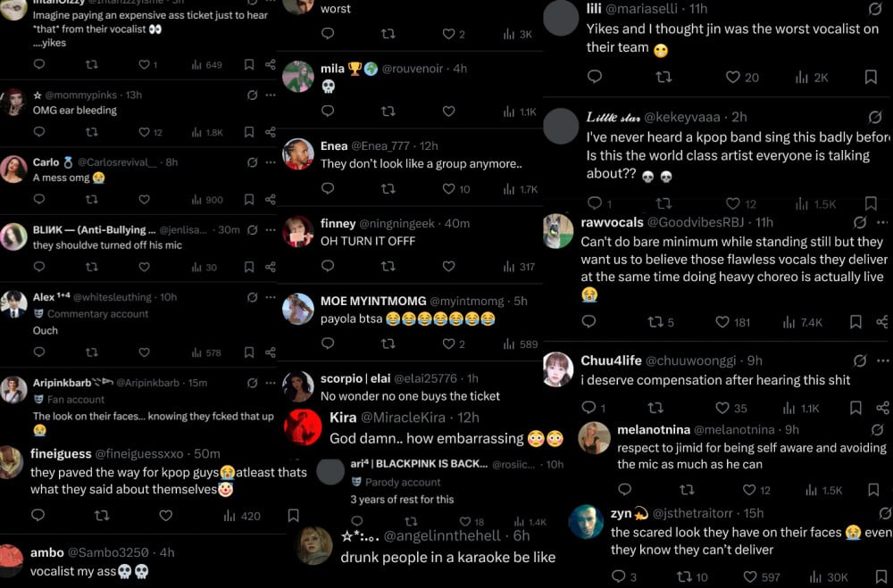Retweet Enea's "don't look like a group" tweet
893x588 pixels.
tap(388, 188)
